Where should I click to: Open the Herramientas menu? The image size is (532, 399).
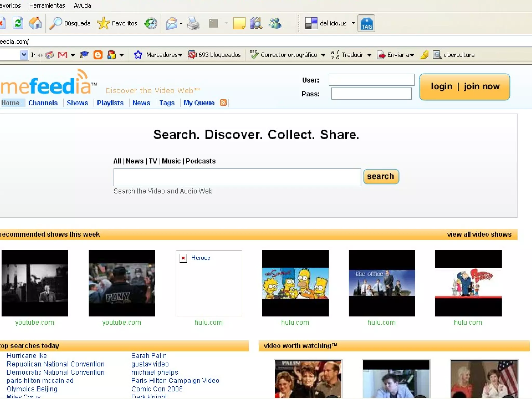click(x=47, y=5)
